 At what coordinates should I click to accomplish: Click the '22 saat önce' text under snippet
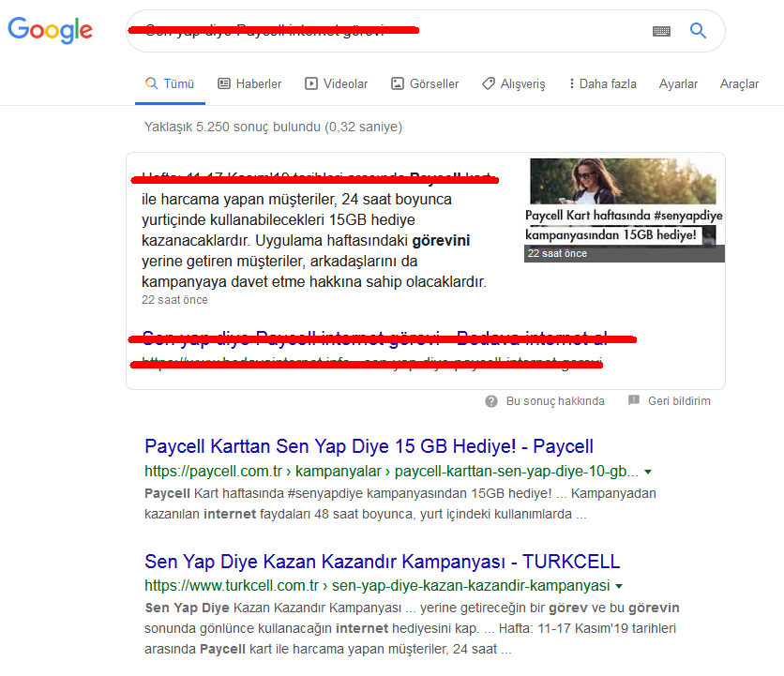click(x=174, y=299)
